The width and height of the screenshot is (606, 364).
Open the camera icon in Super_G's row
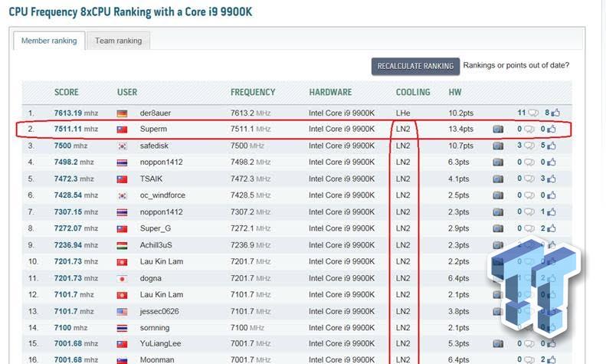coord(498,228)
